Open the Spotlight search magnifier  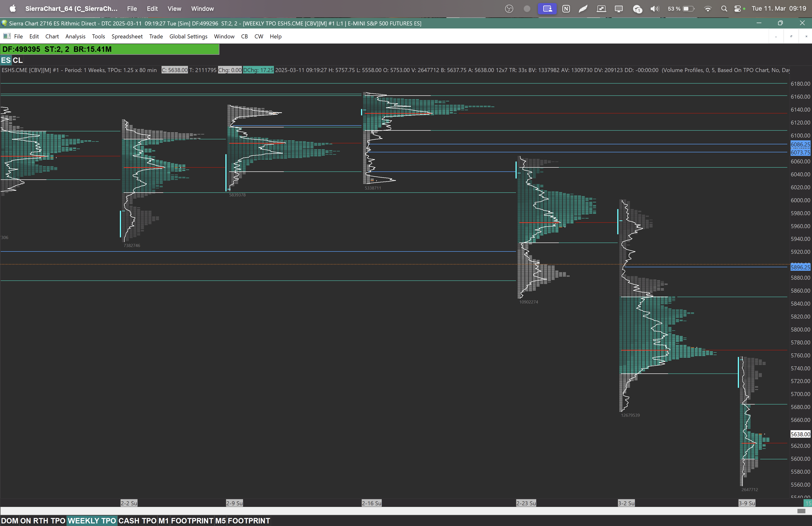click(724, 9)
